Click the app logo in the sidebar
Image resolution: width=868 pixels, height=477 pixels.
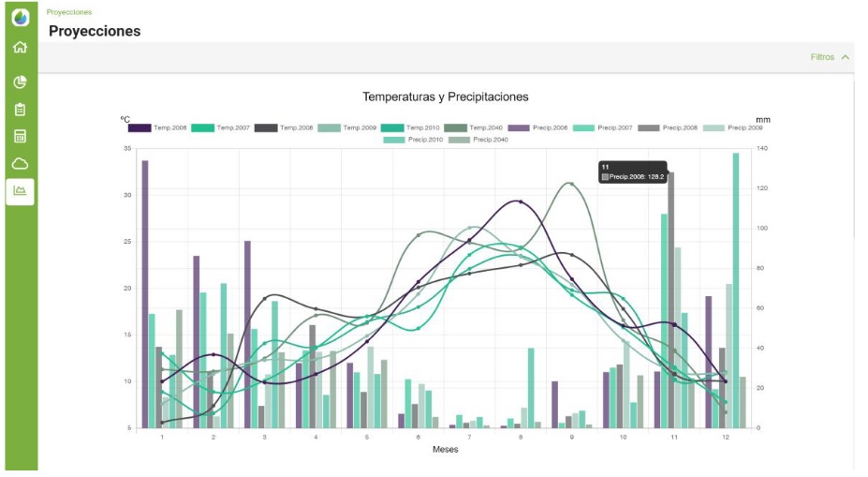pos(20,17)
